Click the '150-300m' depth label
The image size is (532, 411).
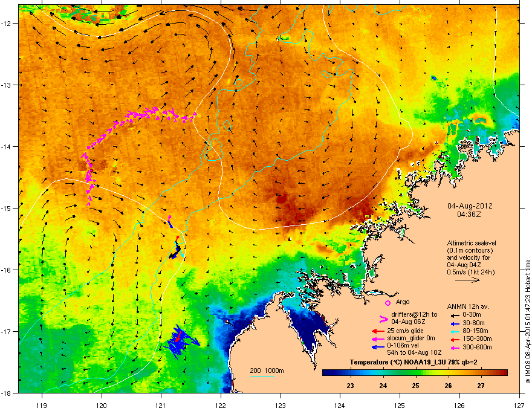coord(477,339)
